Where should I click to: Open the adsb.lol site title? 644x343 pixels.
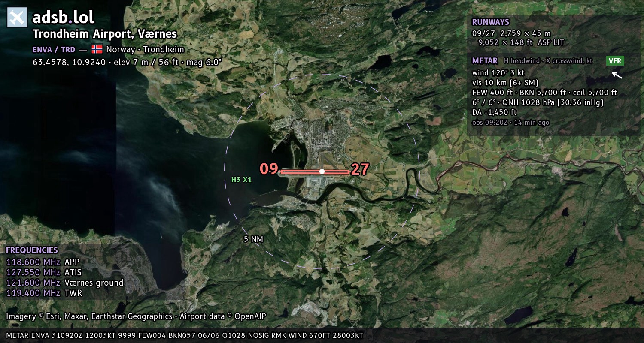64,18
